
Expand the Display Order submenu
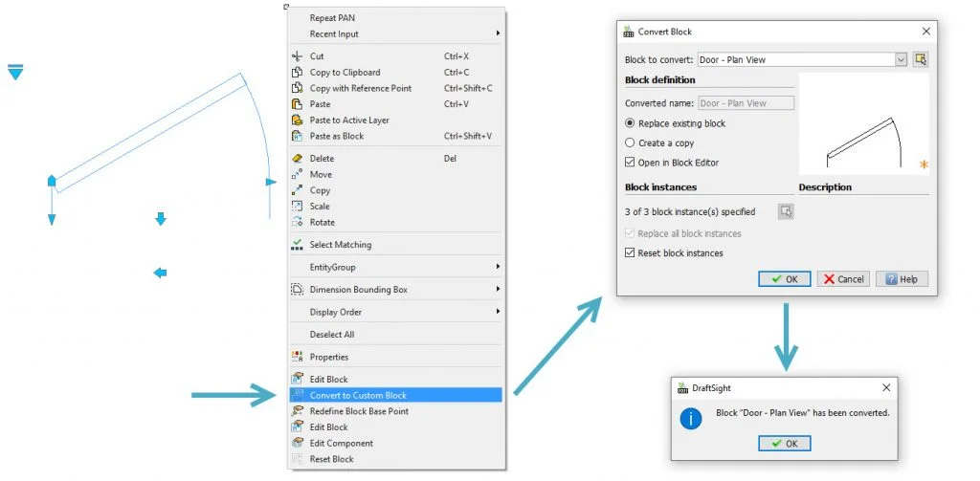click(402, 312)
